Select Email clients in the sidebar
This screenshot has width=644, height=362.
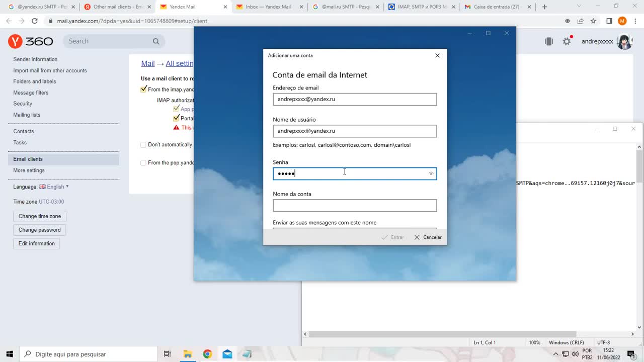click(63, 159)
